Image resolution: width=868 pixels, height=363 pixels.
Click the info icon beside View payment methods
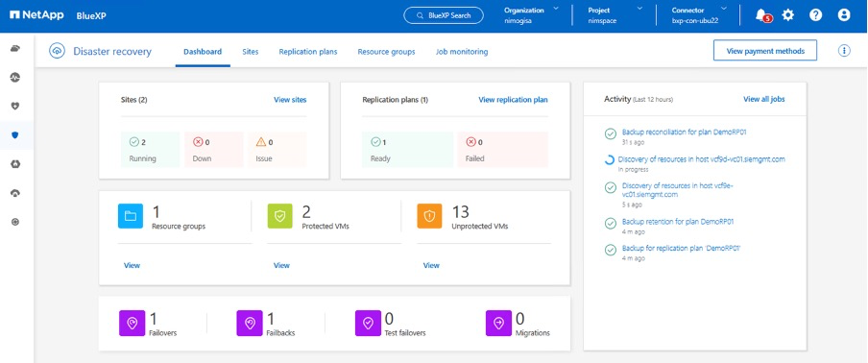[844, 51]
